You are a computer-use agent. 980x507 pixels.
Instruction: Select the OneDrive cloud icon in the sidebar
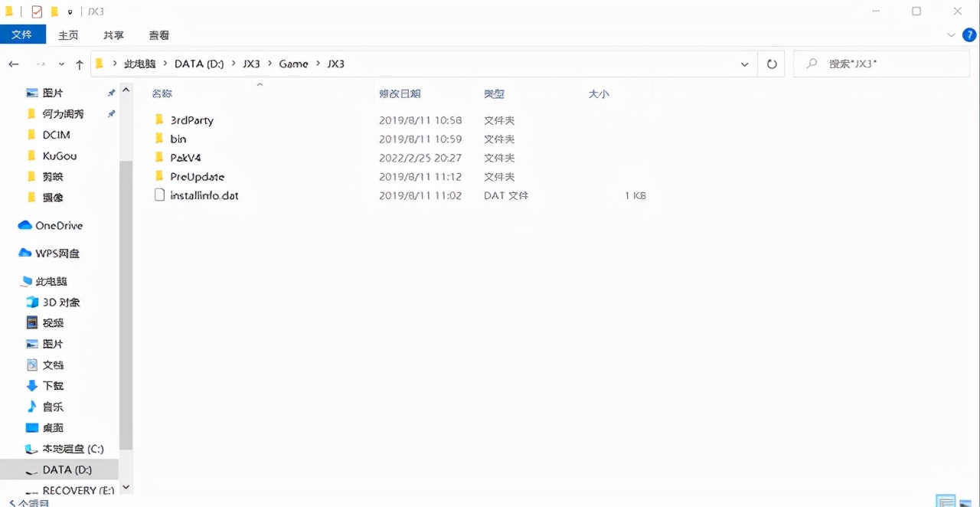[x=24, y=225]
